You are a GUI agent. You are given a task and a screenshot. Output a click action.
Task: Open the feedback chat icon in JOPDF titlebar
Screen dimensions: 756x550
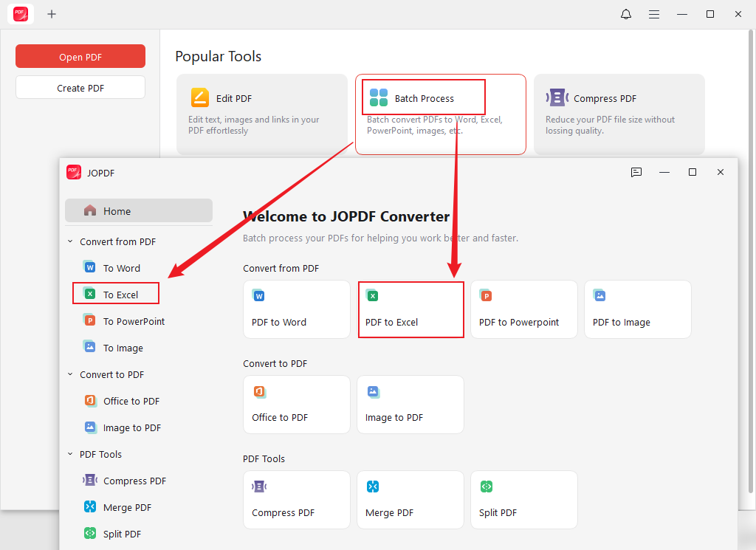coord(636,172)
